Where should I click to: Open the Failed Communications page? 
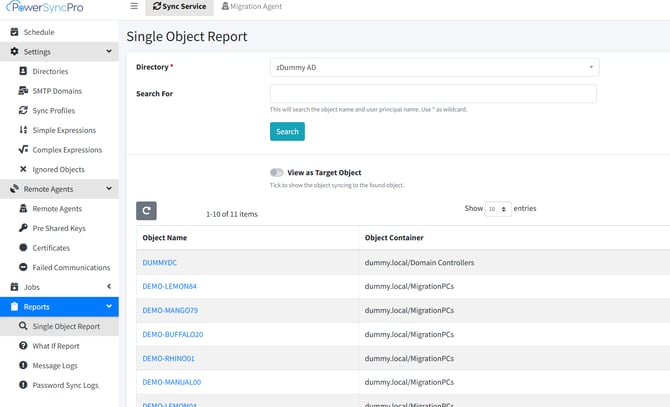71,268
